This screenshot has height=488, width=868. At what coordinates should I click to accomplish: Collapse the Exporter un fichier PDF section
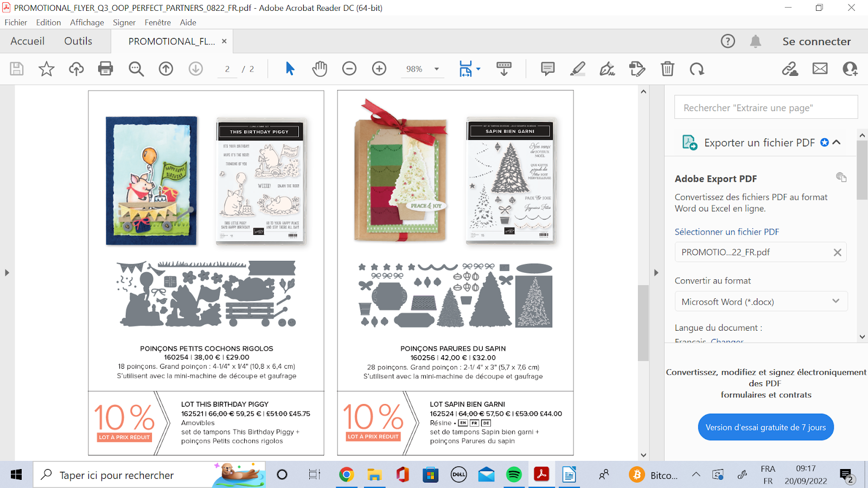tap(837, 143)
